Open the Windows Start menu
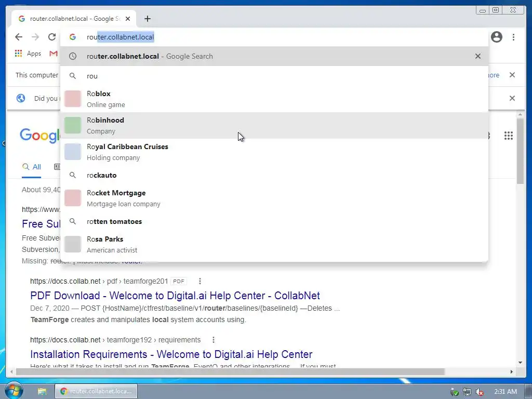The width and height of the screenshot is (532, 399). (14, 391)
